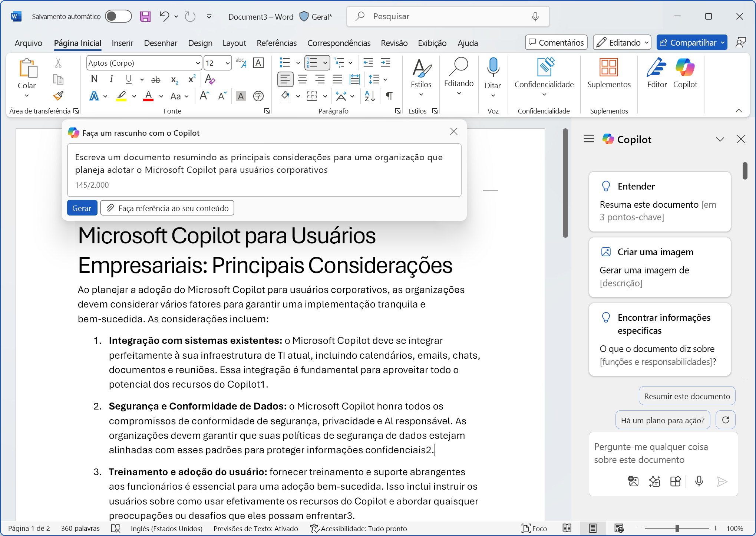Open the Colar paste options dropdown
Screen dimensions: 756x536
point(27,96)
